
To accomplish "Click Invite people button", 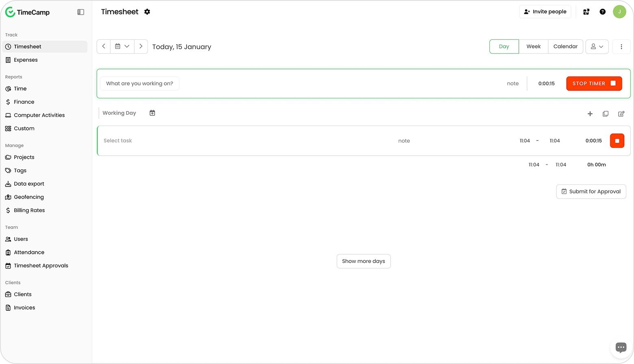I will click(545, 12).
